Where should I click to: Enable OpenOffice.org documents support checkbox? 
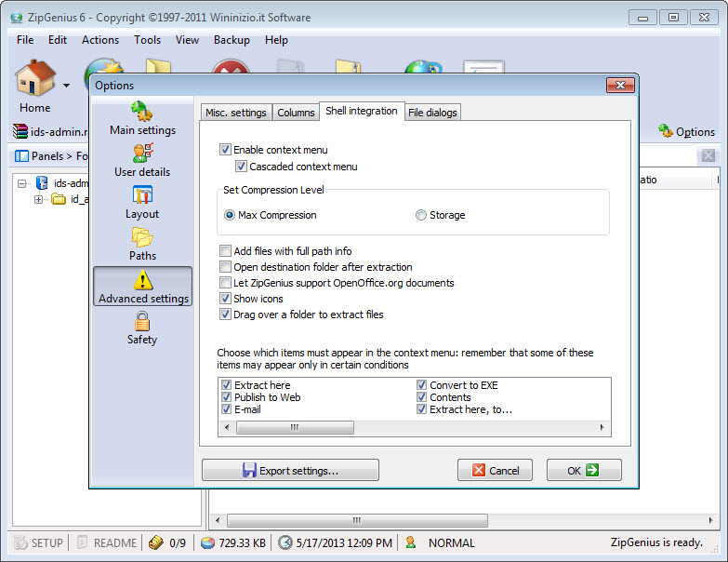(225, 283)
